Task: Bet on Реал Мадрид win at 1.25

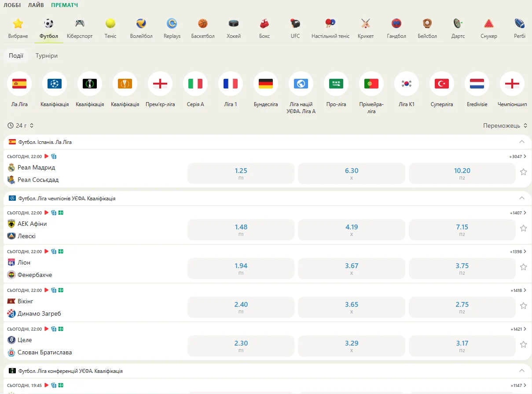Action: coord(241,173)
